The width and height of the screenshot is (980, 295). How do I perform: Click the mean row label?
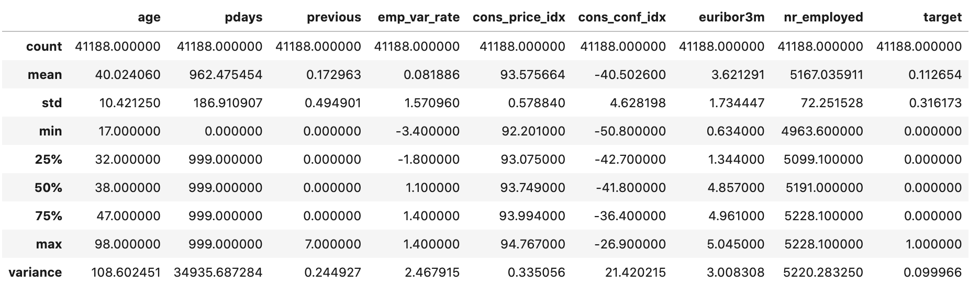(x=45, y=75)
